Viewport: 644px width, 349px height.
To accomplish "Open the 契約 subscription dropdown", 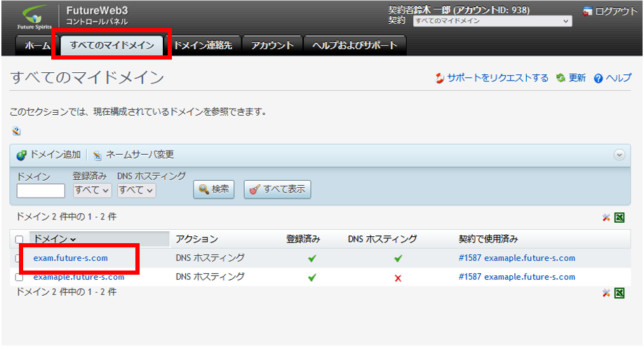I will 492,21.
